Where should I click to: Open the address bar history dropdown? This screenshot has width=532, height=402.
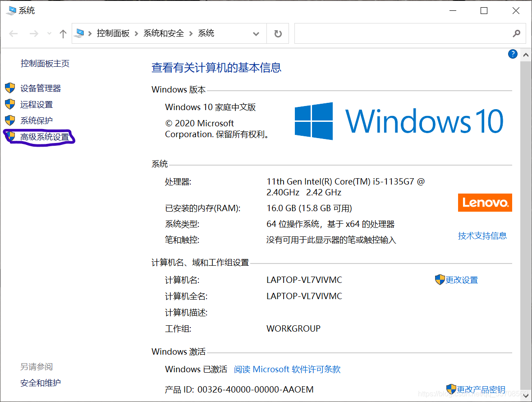pos(256,34)
